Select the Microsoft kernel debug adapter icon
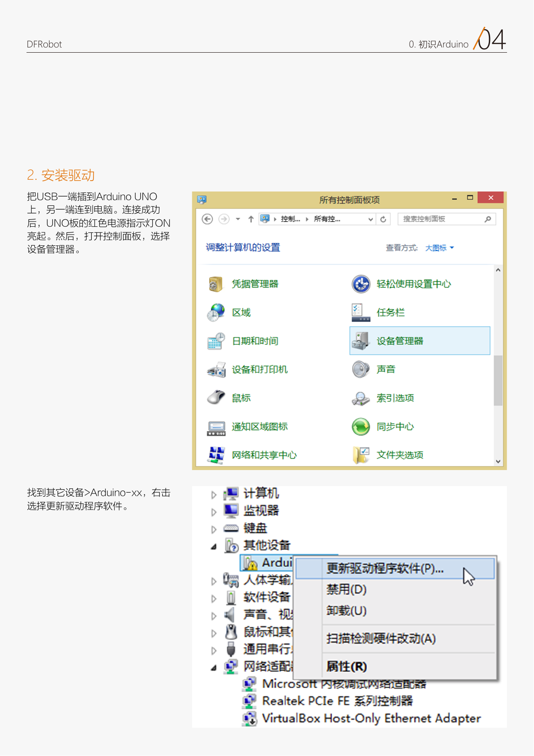The height and width of the screenshot is (756, 534). (x=250, y=684)
